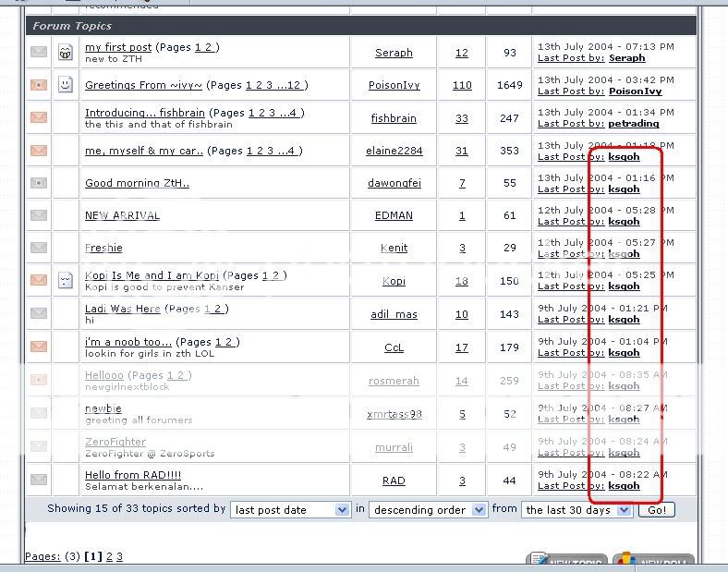This screenshot has width=728, height=572.
Task: Click the orange envelope icon for 'Introducing... fishbrain'
Action: (x=39, y=117)
